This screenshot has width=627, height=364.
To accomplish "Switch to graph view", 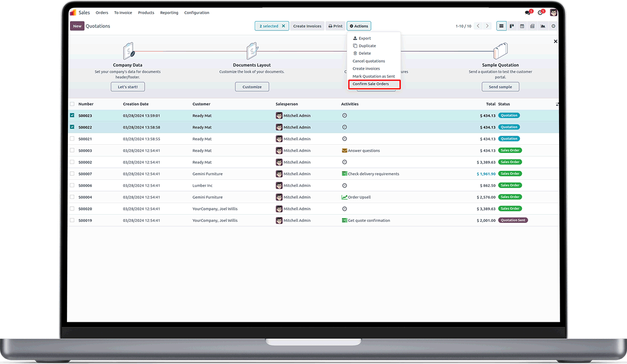I will click(543, 26).
